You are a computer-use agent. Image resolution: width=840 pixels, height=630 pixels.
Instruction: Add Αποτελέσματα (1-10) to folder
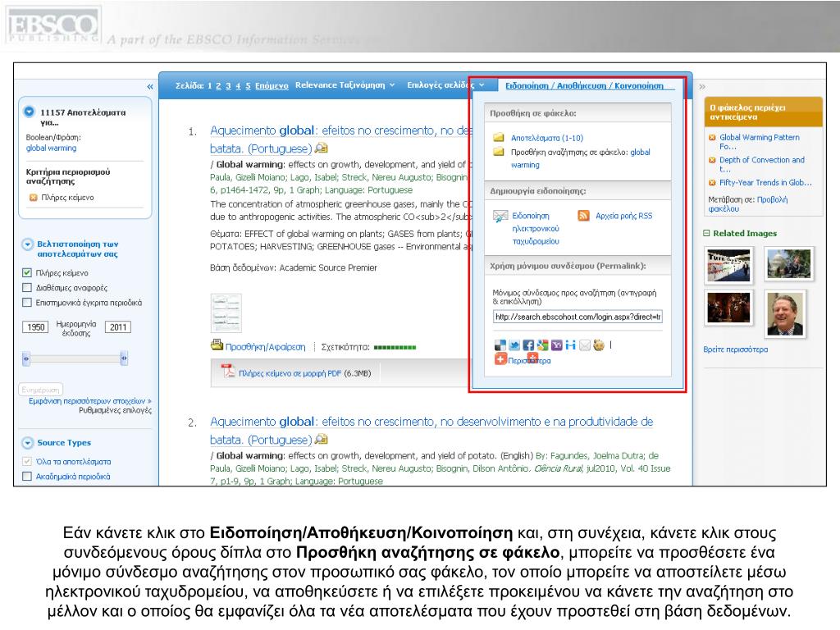tap(547, 138)
